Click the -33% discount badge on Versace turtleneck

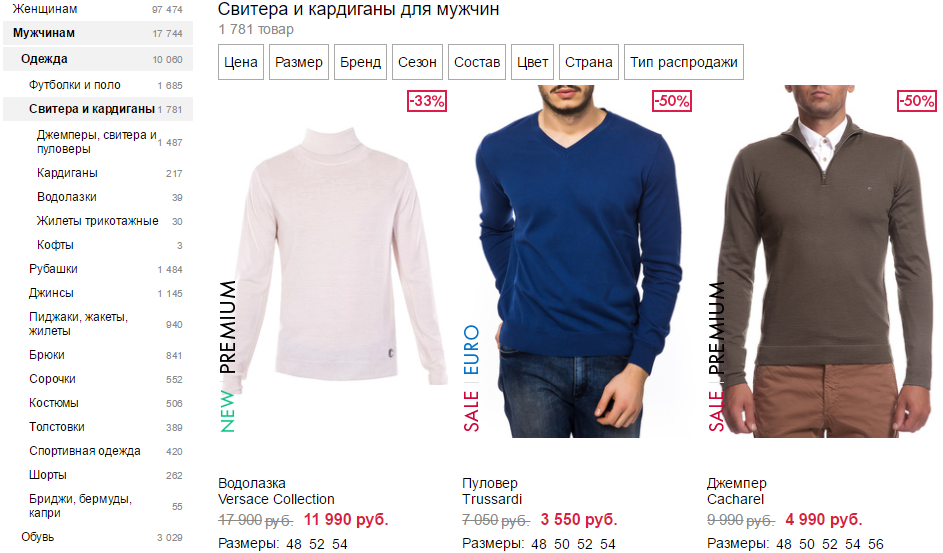(427, 101)
